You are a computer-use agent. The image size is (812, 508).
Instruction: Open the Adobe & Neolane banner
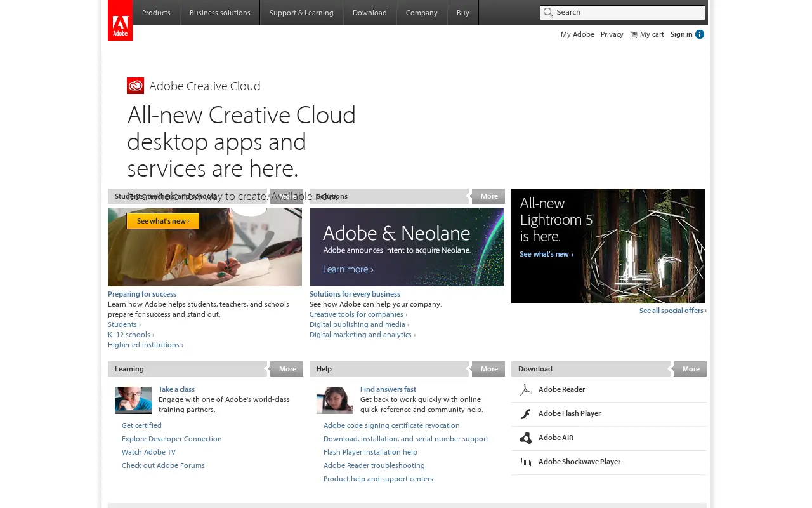[x=407, y=247]
